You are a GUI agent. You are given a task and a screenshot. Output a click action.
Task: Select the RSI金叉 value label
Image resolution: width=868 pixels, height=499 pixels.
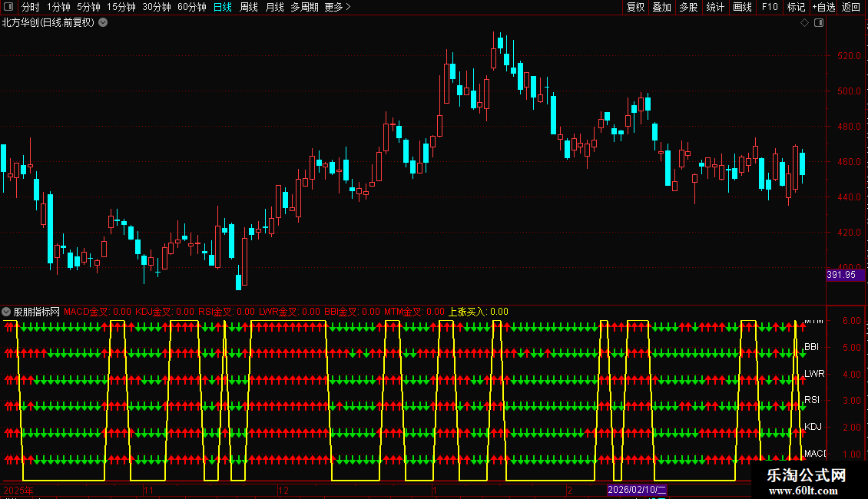pyautogui.click(x=227, y=312)
